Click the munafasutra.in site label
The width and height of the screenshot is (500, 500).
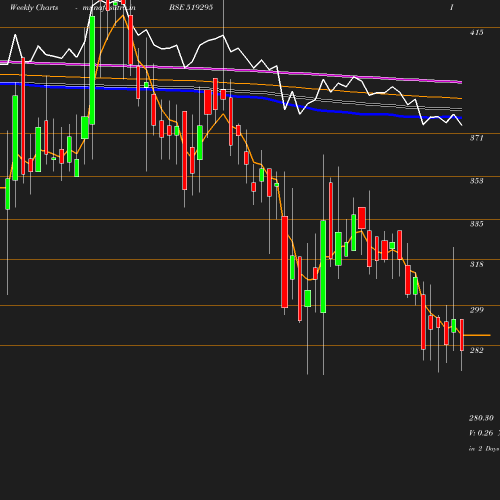pyautogui.click(x=109, y=7)
